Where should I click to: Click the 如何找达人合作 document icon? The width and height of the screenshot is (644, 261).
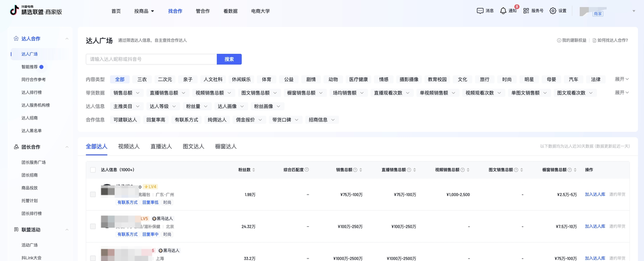pos(594,40)
